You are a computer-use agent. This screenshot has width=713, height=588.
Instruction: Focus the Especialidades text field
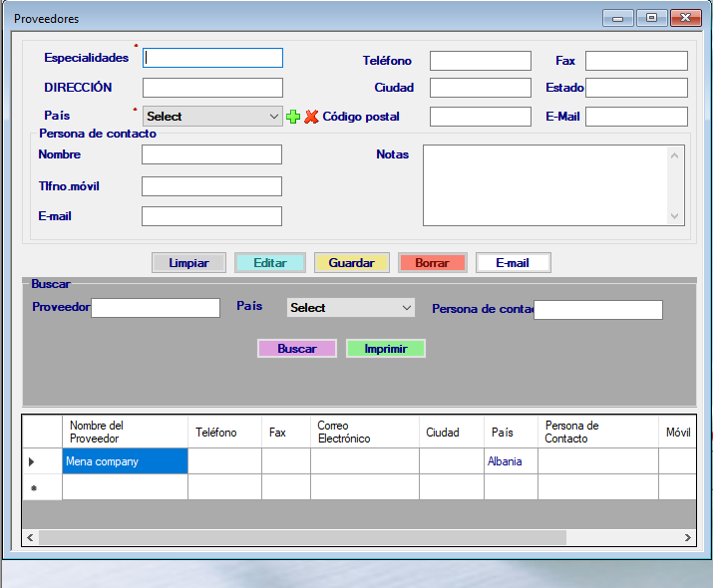213,58
